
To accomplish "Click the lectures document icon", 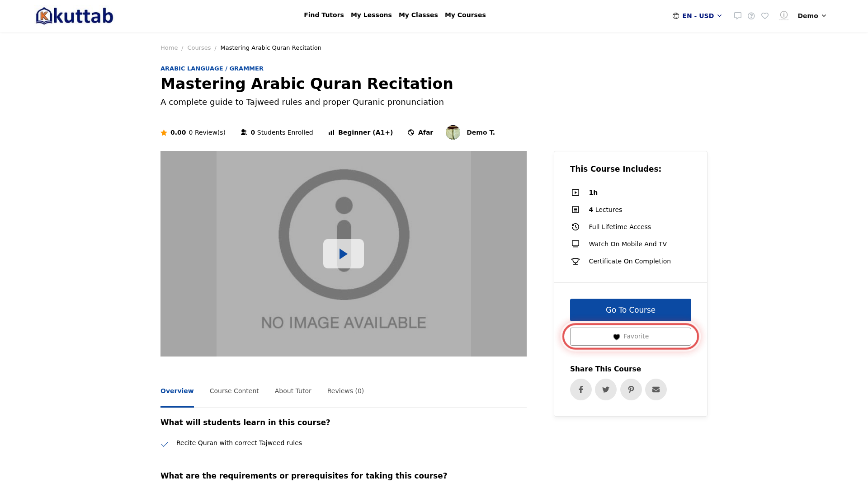I will pyautogui.click(x=576, y=210).
